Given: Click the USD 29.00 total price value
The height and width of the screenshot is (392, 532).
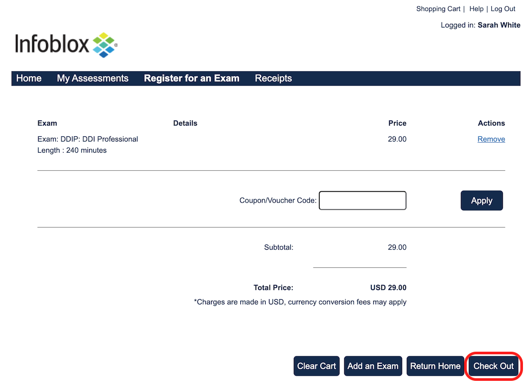Looking at the screenshot, I should click(388, 288).
